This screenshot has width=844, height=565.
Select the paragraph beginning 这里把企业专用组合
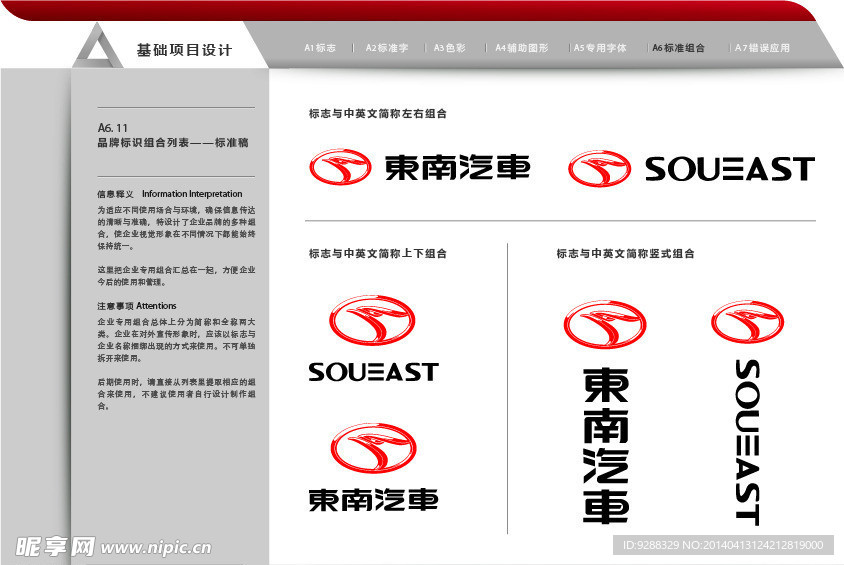click(x=176, y=276)
